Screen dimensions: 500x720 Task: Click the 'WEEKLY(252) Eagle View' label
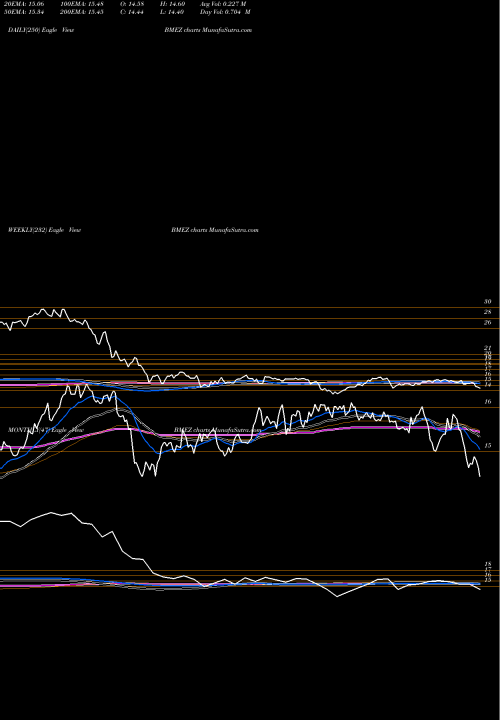click(x=45, y=230)
